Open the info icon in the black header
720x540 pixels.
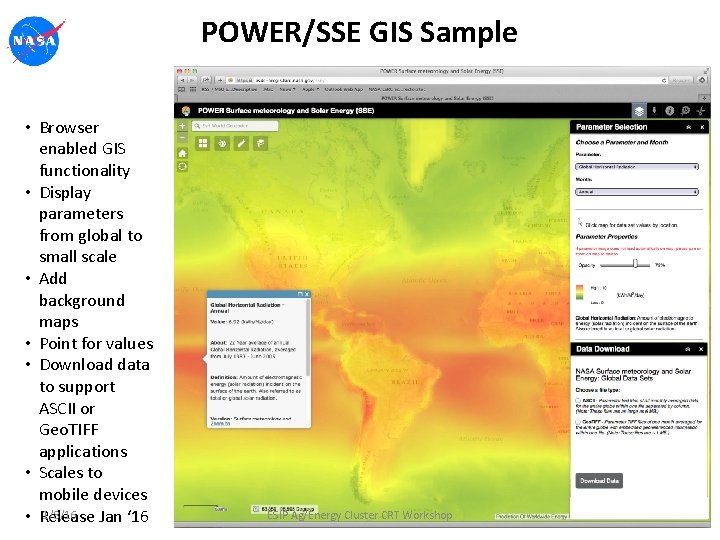coord(669,111)
